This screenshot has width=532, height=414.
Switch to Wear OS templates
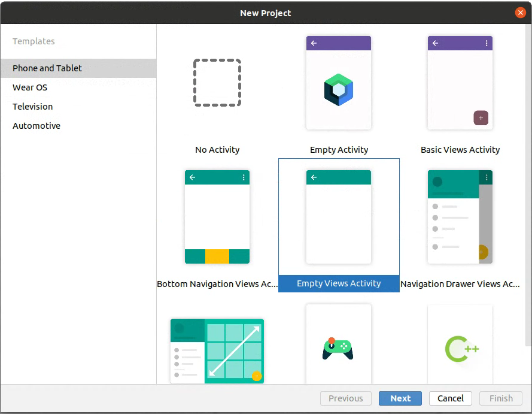(30, 87)
